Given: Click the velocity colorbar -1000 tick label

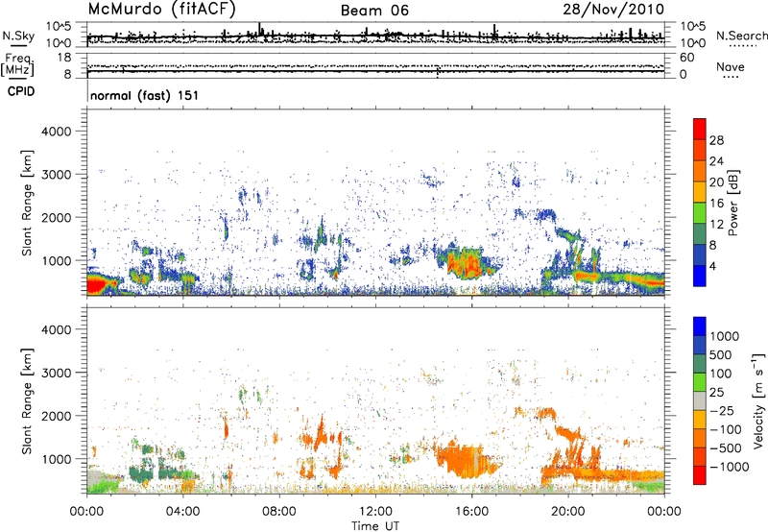Looking at the screenshot, I should (x=729, y=467).
